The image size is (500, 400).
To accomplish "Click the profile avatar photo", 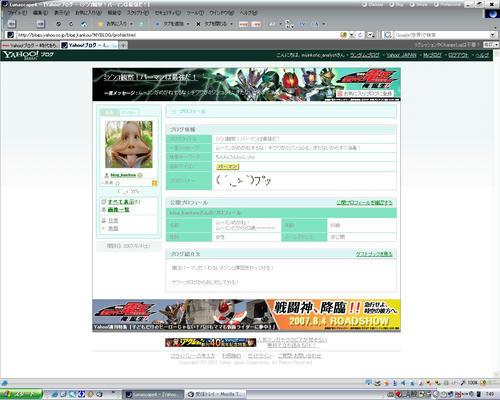I will [129, 144].
